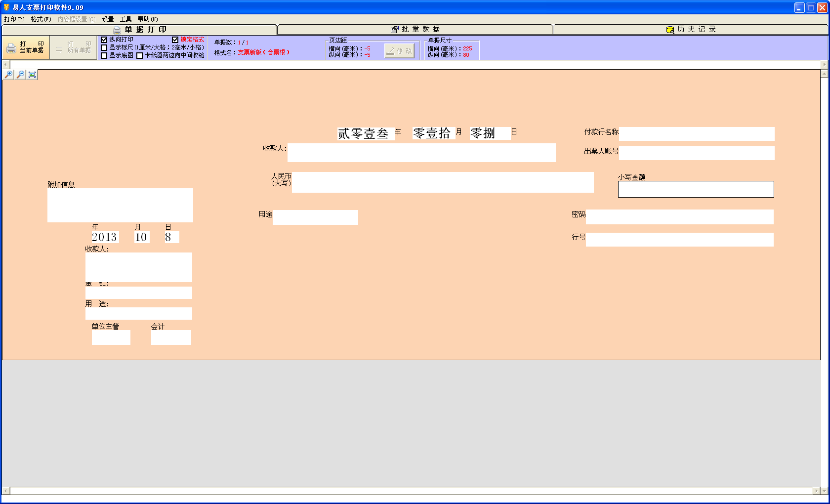Click the stub year field showing 2013
The image size is (830, 504).
tap(105, 237)
